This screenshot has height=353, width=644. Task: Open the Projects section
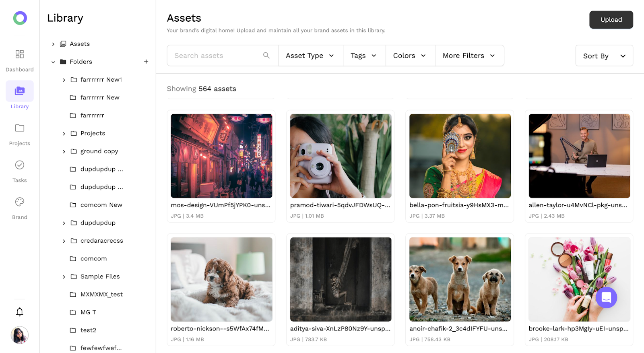[x=19, y=132]
